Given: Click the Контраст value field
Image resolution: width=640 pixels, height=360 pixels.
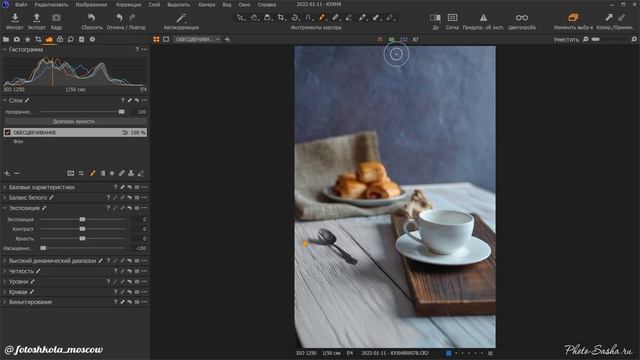Looking at the screenshot, I should (139, 229).
